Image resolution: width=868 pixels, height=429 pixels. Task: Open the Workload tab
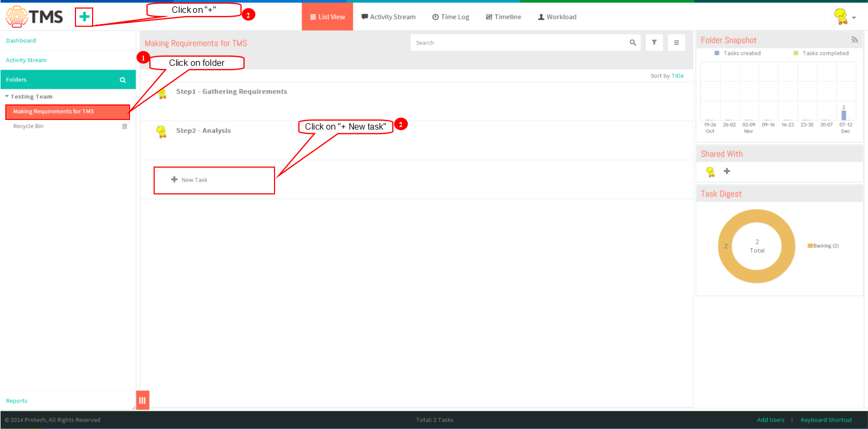pyautogui.click(x=557, y=17)
